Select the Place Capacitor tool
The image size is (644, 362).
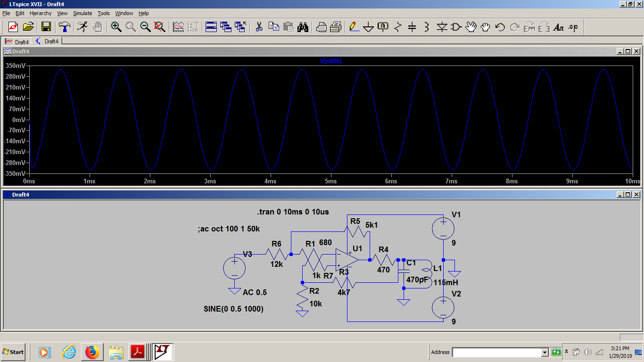(x=413, y=27)
